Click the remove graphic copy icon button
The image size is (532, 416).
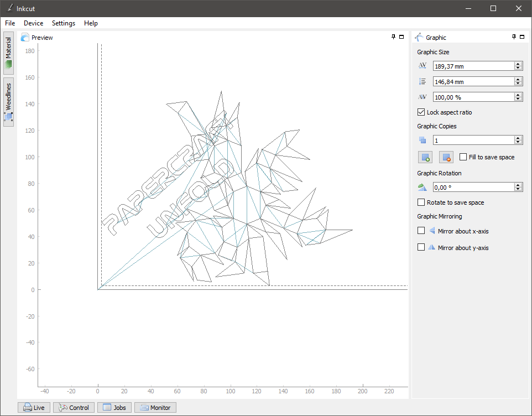pos(446,157)
